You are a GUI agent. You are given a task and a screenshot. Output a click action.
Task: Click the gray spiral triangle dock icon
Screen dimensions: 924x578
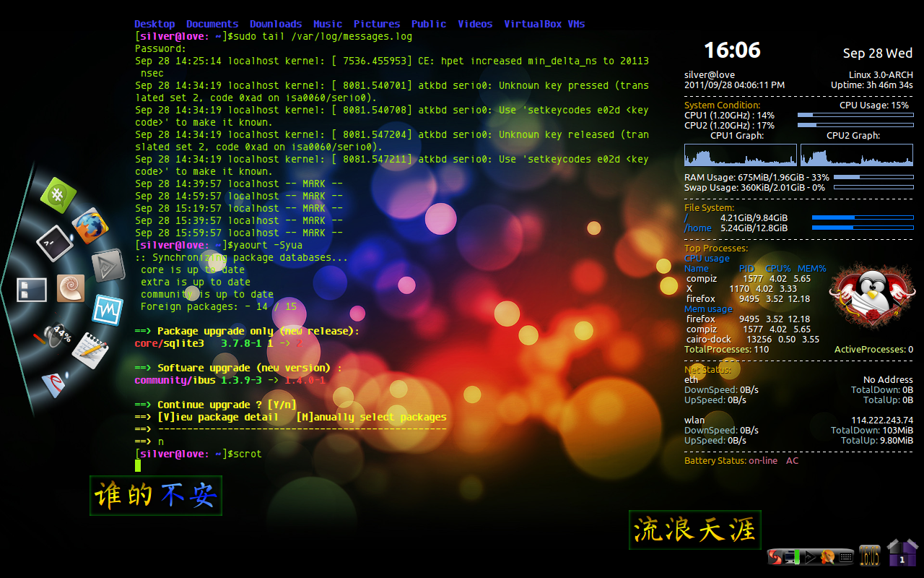pos(109,265)
